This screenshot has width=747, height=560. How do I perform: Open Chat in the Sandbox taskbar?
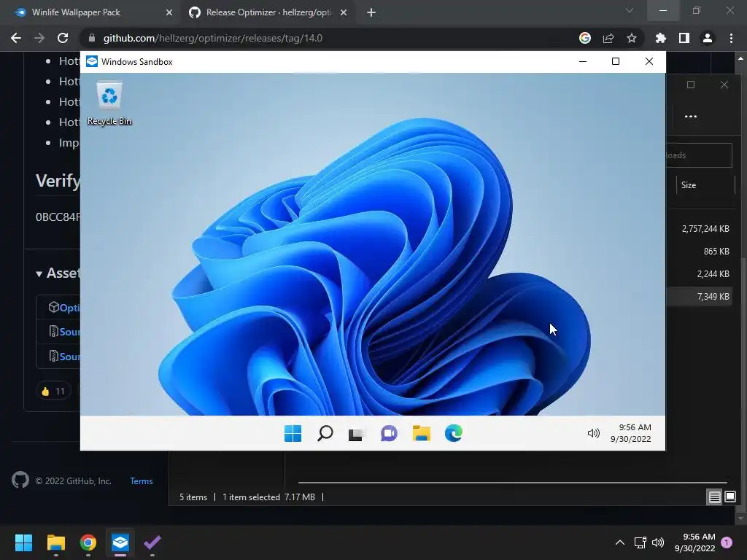(x=389, y=433)
